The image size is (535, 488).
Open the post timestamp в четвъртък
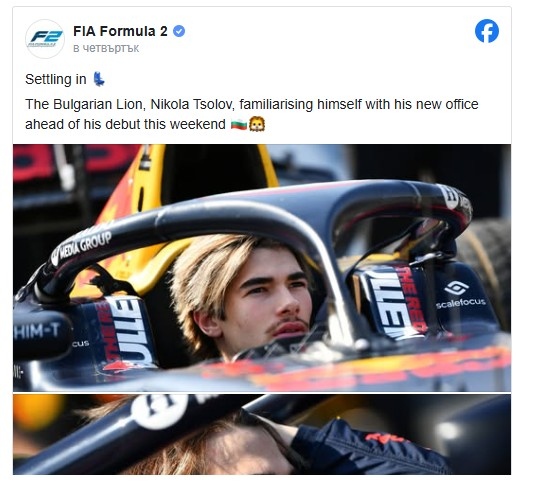tap(106, 48)
